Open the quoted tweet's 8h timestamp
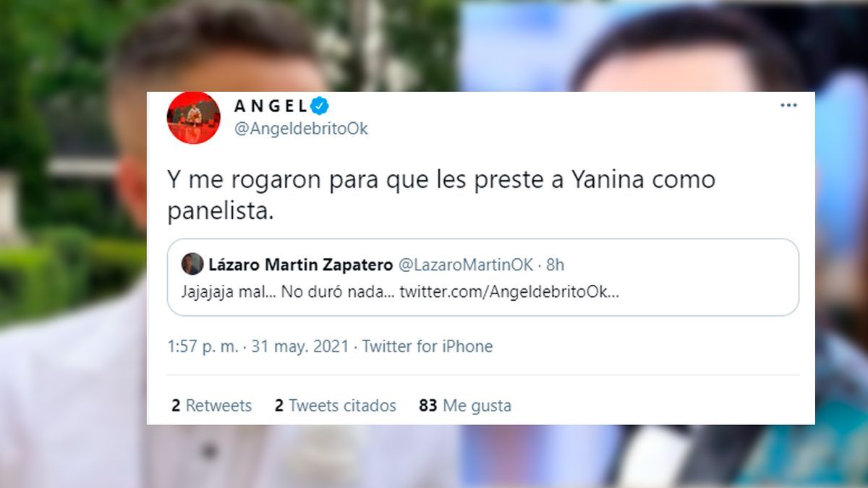Image resolution: width=868 pixels, height=488 pixels. (x=555, y=265)
